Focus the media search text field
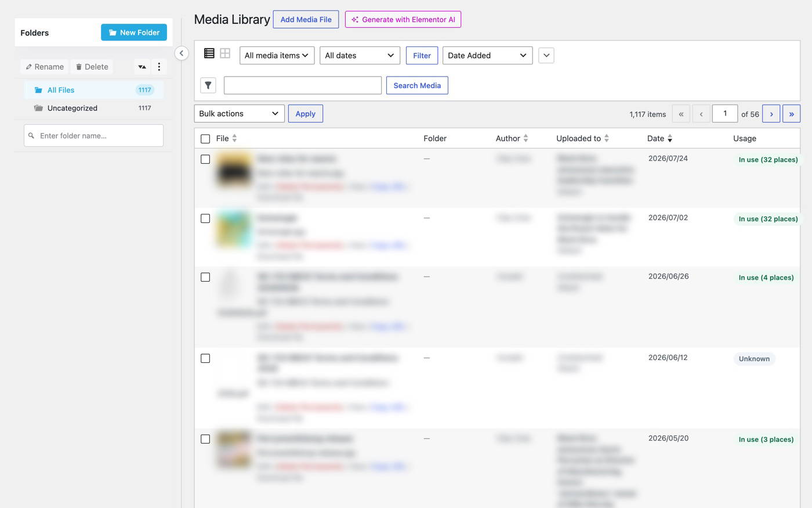This screenshot has height=508, width=812. pyautogui.click(x=303, y=85)
